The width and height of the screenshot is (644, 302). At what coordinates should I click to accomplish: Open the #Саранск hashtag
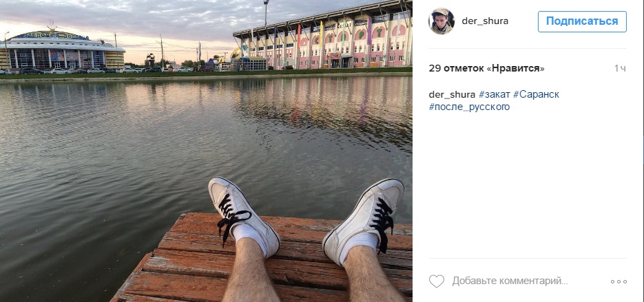(x=536, y=94)
